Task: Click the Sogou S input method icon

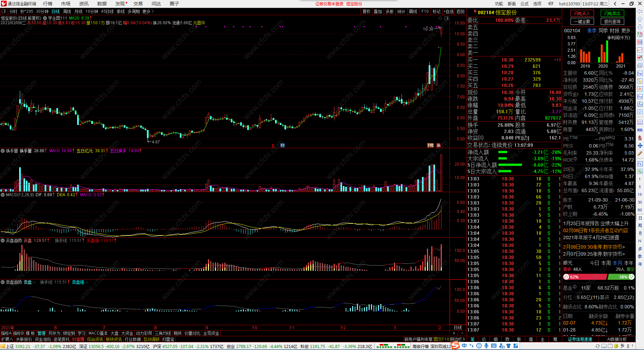Action: pos(455,346)
